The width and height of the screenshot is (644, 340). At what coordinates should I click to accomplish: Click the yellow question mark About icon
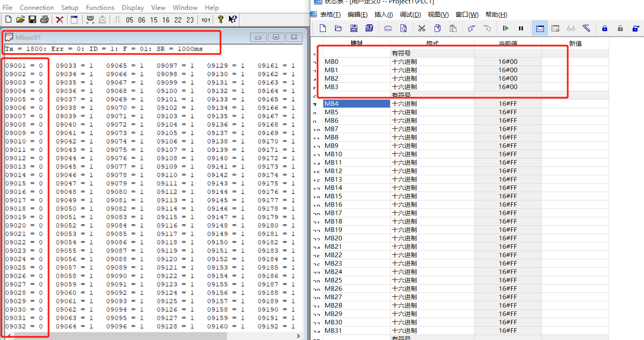point(220,19)
